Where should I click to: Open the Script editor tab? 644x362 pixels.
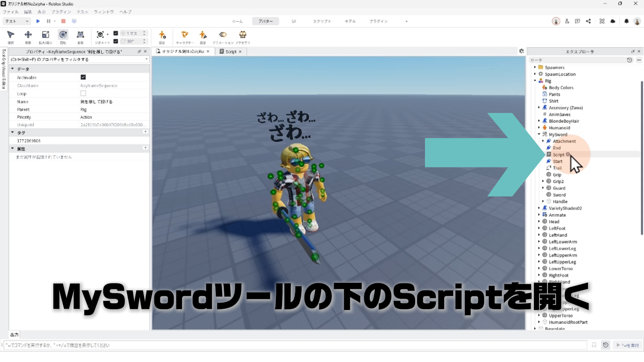tap(230, 52)
